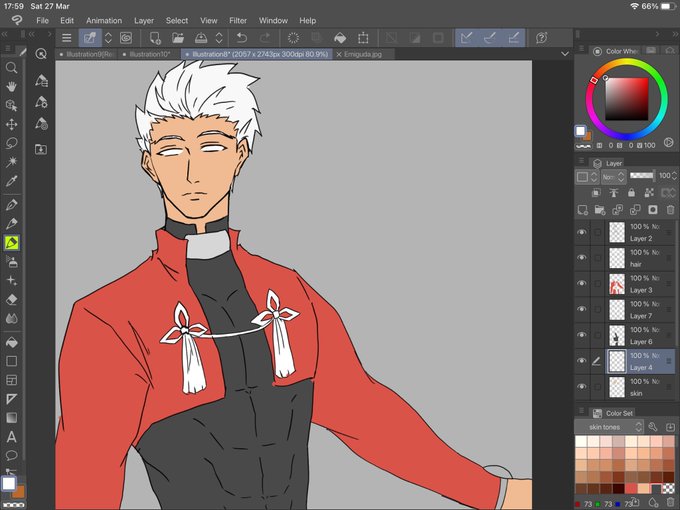680x510 pixels.
Task: Click the Undo arrow in command bar
Action: (x=242, y=38)
